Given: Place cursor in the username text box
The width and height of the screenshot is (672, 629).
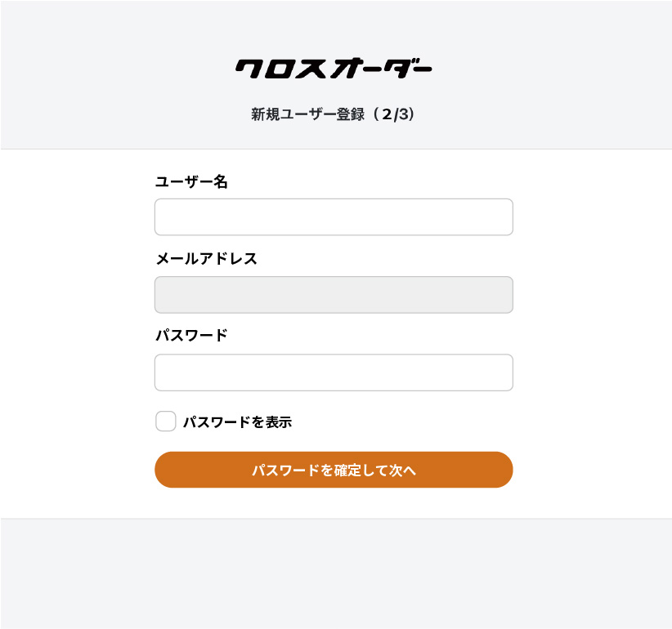Looking at the screenshot, I should pyautogui.click(x=334, y=217).
